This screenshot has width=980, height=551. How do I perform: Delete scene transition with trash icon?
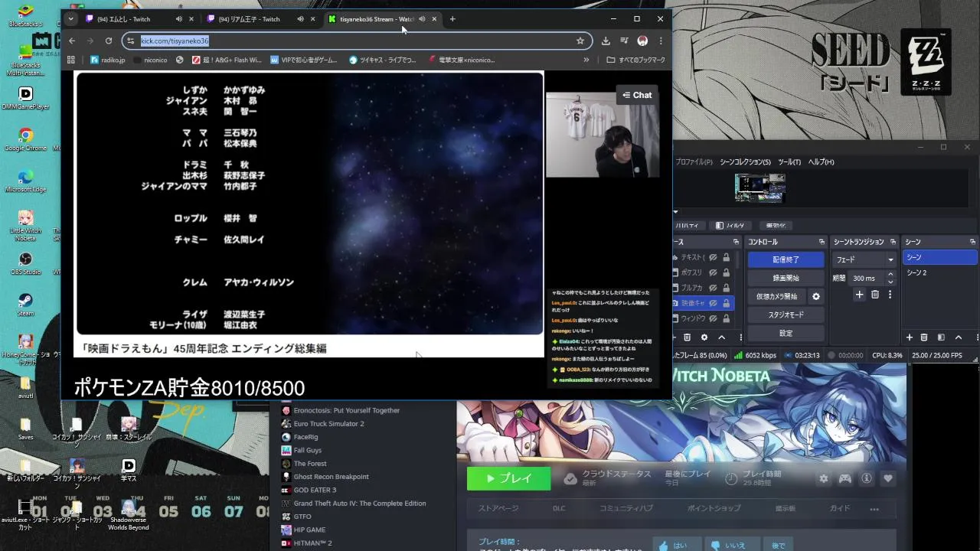874,295
